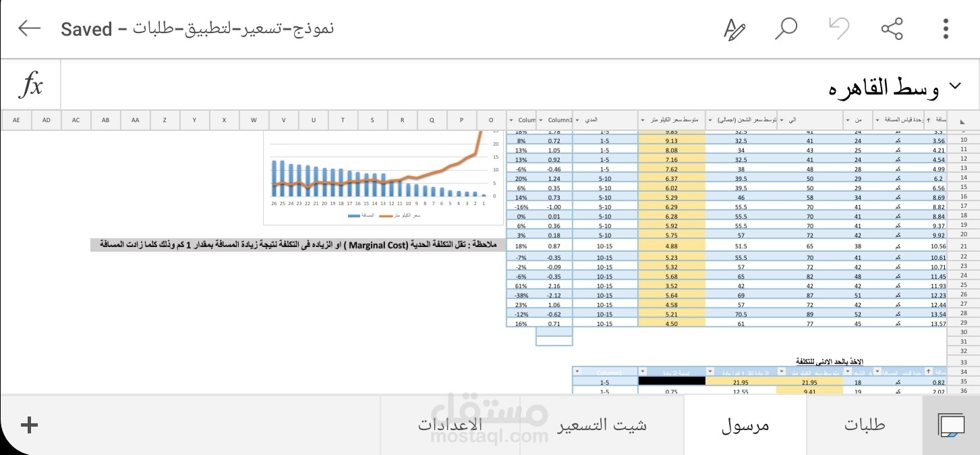Select cell with value 61%
Image resolution: width=980 pixels, height=455 pixels.
(521, 286)
